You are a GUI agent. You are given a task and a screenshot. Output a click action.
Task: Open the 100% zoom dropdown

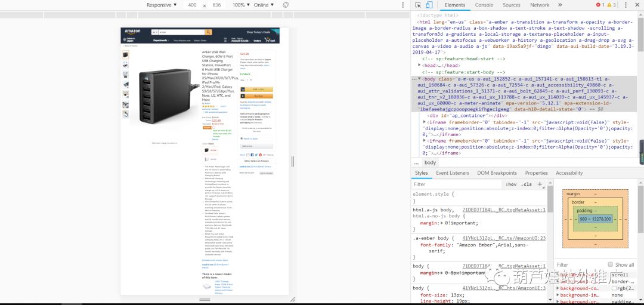(241, 5)
